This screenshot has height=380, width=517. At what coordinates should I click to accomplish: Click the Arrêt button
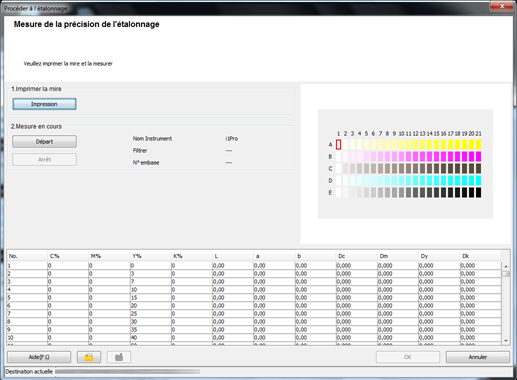(44, 159)
